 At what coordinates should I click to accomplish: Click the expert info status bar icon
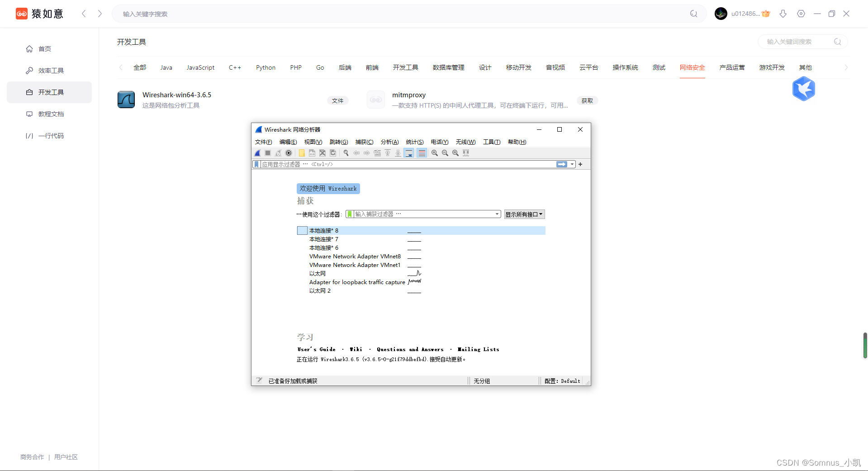tap(259, 381)
